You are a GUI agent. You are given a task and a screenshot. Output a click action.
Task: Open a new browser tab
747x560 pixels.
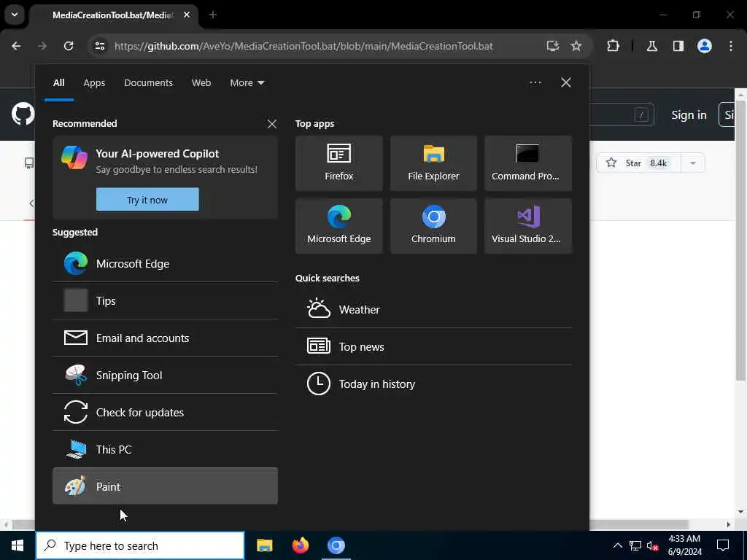[x=213, y=15]
